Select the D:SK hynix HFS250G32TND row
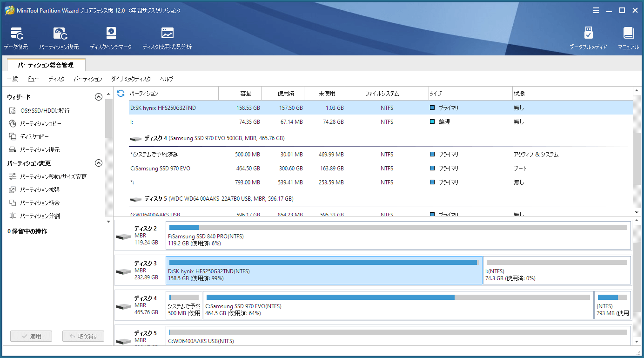644x358 pixels. (x=381, y=108)
